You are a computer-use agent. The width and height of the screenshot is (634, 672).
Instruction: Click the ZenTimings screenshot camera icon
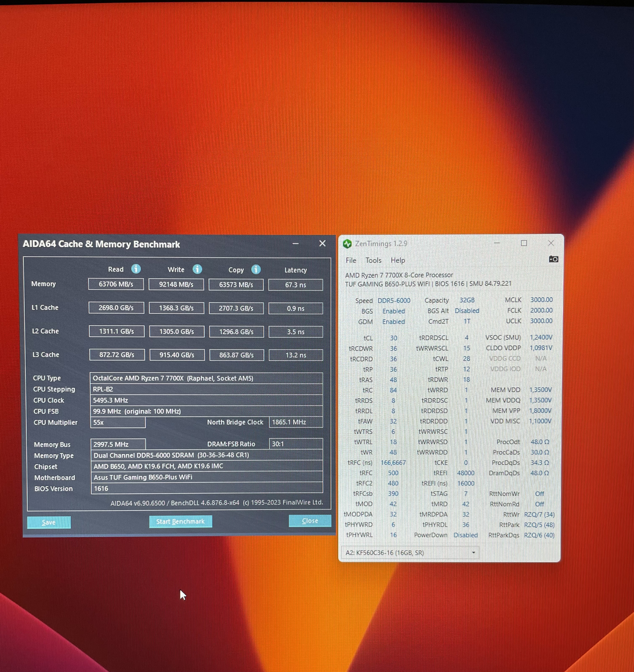(x=553, y=259)
